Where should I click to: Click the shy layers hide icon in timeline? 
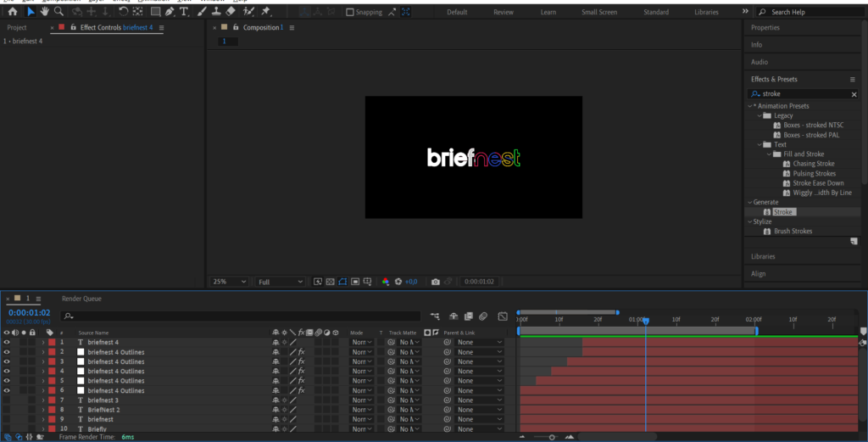tap(453, 316)
